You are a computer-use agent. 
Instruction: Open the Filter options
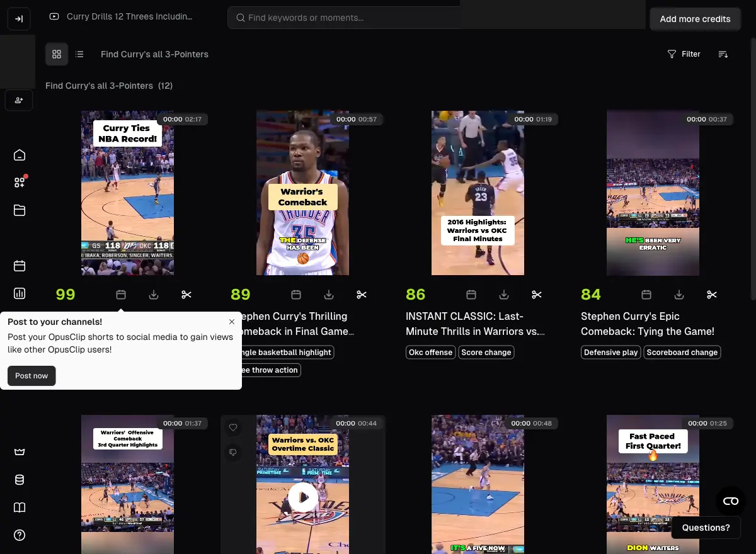(684, 54)
